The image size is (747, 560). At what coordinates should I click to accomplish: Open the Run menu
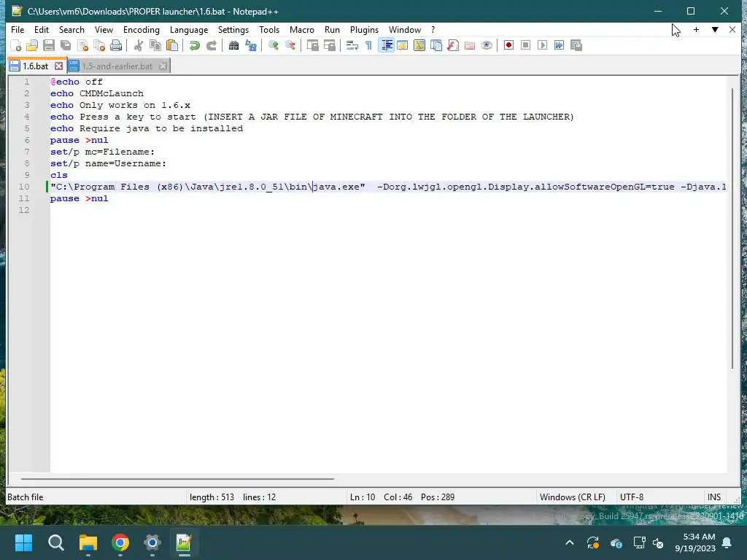point(332,29)
